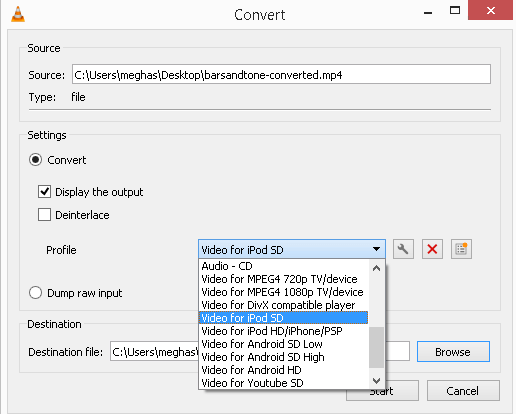Create a new profile icon
Image resolution: width=516 pixels, height=414 pixels.
pyautogui.click(x=461, y=249)
